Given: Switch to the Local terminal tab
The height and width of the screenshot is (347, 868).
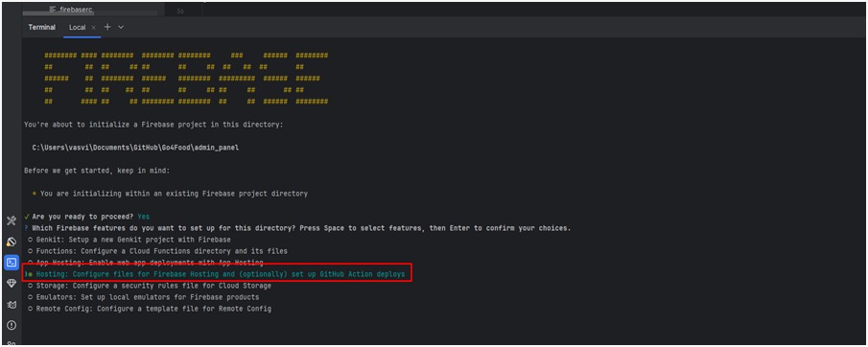Looking at the screenshot, I should click(77, 27).
